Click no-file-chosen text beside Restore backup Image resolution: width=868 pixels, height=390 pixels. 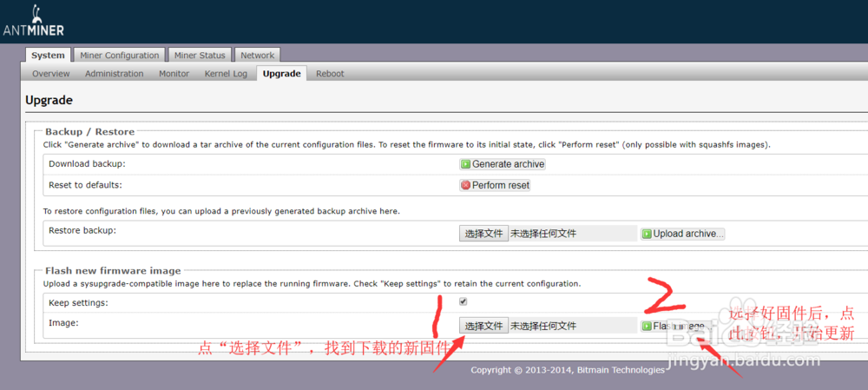click(x=543, y=234)
